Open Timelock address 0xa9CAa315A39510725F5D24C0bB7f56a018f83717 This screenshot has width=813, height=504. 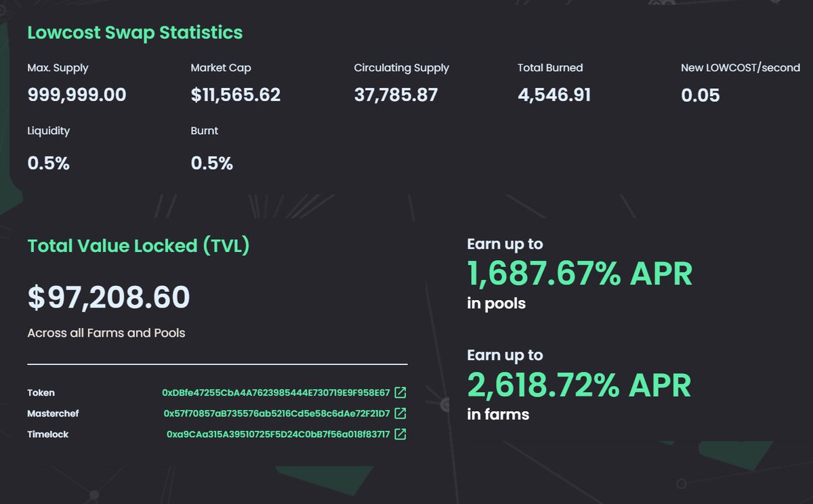(x=278, y=434)
